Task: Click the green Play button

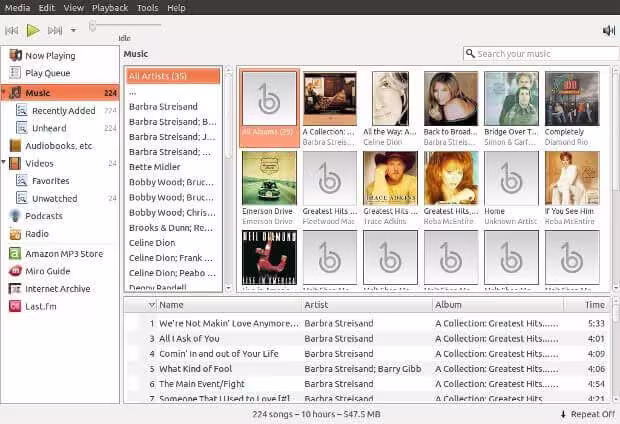Action: [x=33, y=30]
